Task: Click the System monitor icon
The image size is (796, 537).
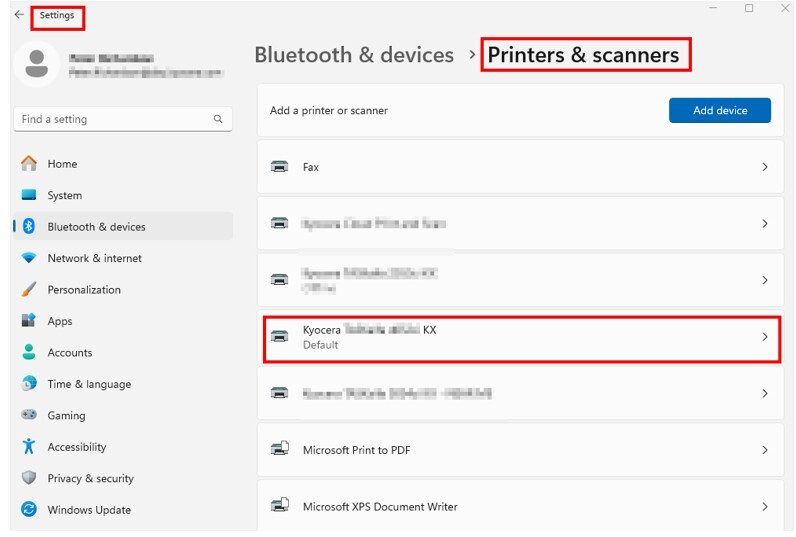Action: (29, 195)
